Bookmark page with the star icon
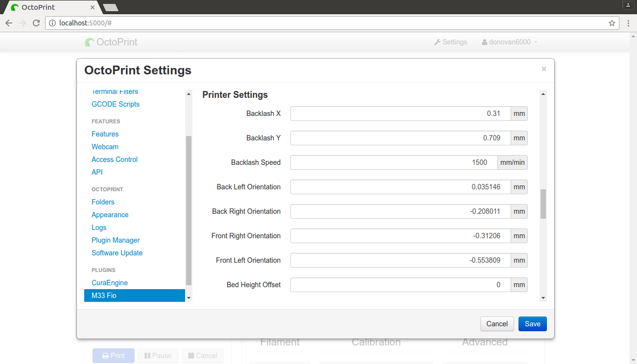637x364 pixels. (x=612, y=23)
